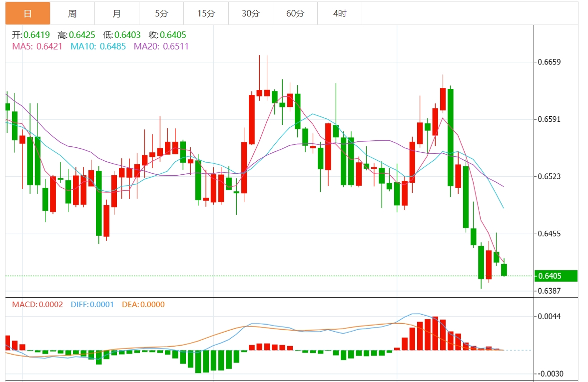Click the 0.6455 price axis label
The width and height of the screenshot is (588, 382).
(550, 234)
